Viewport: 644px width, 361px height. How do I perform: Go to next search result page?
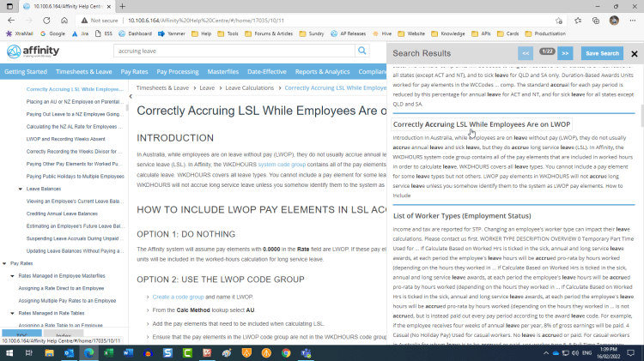click(565, 53)
